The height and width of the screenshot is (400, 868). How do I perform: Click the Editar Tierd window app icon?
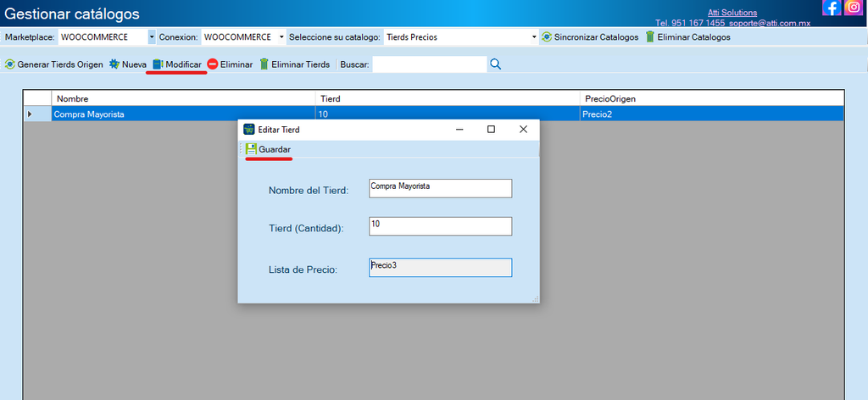(249, 130)
